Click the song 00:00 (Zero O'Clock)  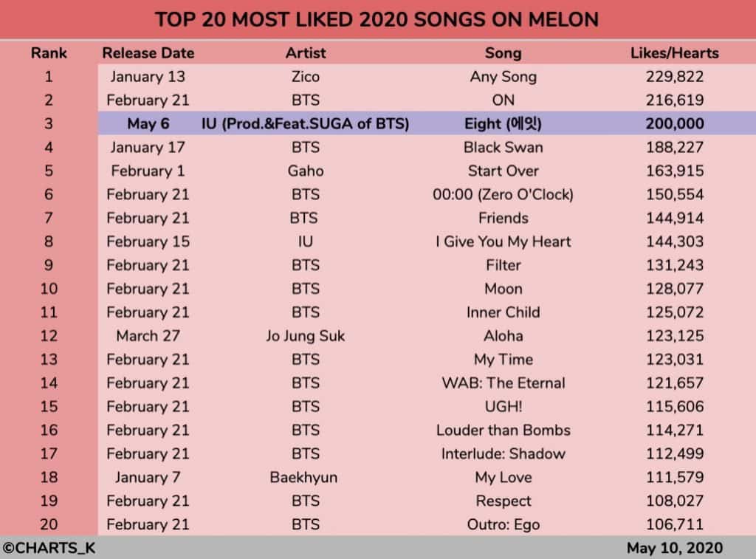[503, 195]
